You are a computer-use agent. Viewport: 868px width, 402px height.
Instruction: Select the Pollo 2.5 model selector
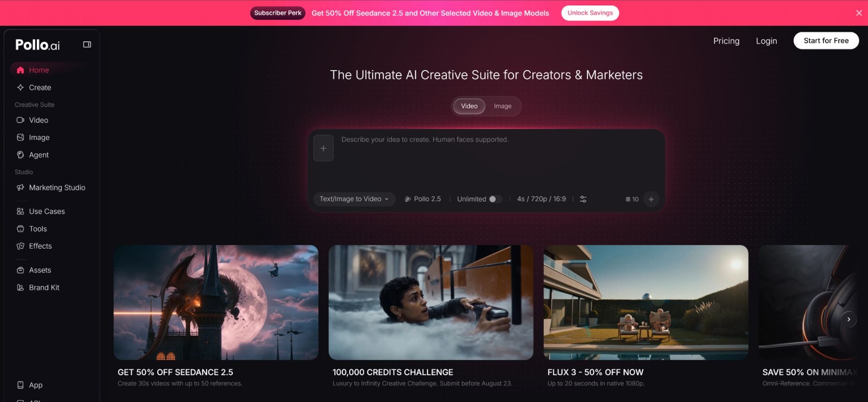[x=423, y=199]
